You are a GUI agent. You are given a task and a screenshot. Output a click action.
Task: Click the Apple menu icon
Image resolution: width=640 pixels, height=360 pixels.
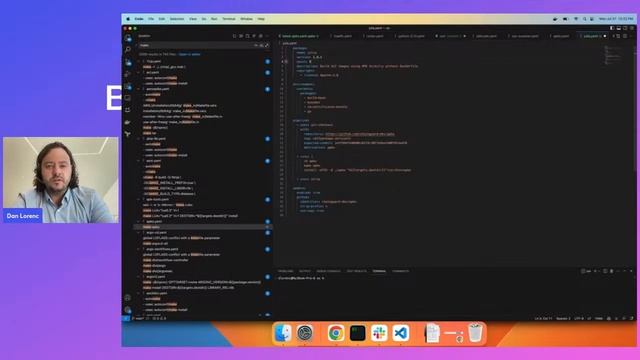pyautogui.click(x=128, y=19)
